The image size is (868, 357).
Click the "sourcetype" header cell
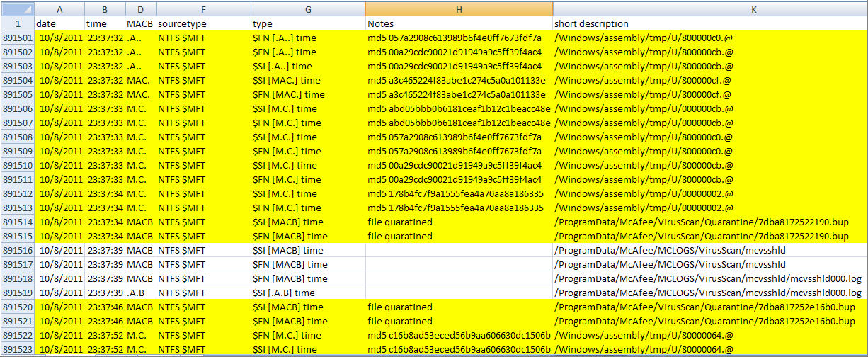(x=203, y=23)
